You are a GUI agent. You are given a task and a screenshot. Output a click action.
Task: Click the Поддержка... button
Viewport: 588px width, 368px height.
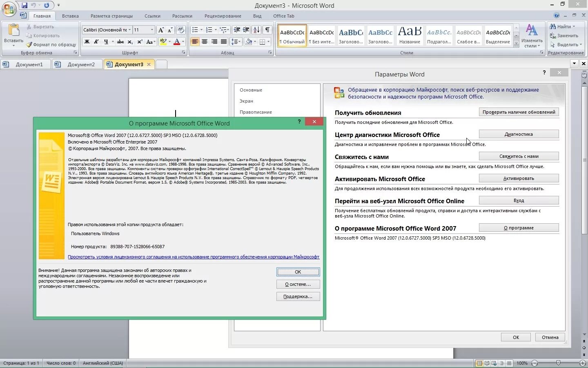[x=298, y=296]
